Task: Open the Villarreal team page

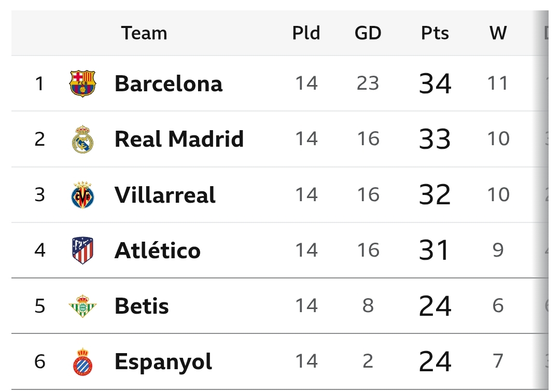Action: 165,195
